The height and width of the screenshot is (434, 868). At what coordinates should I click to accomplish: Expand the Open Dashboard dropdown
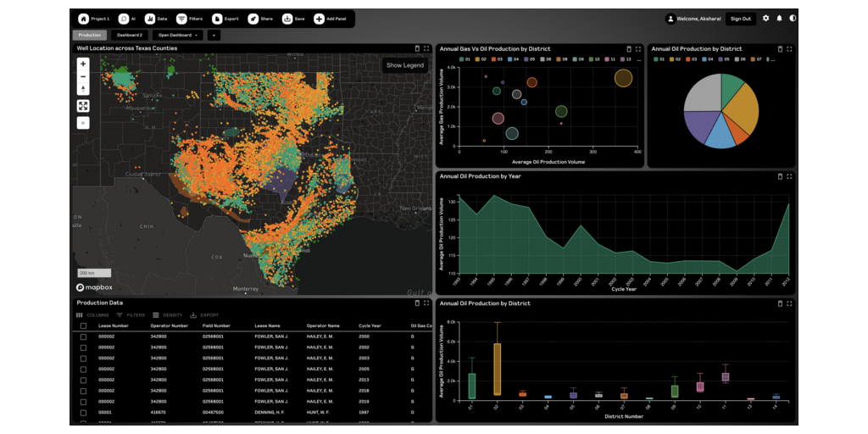(x=179, y=36)
